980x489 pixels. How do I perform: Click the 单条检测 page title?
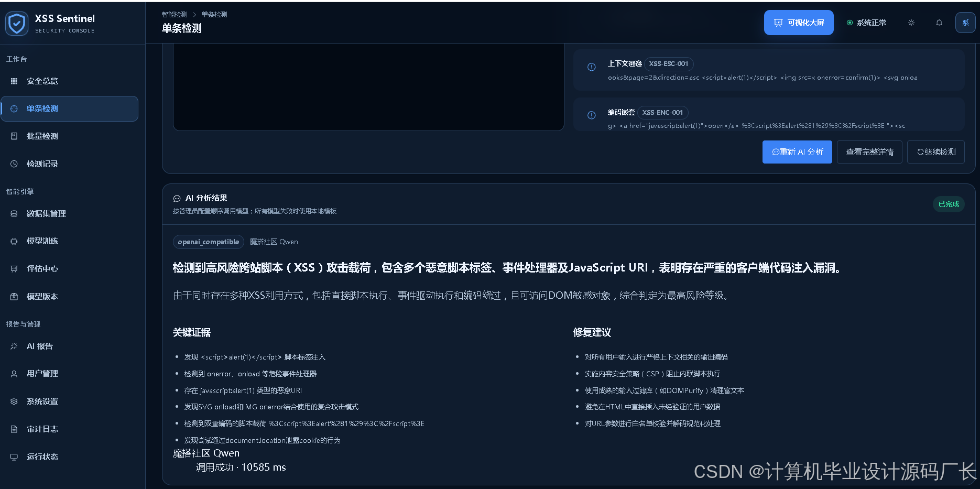point(181,29)
